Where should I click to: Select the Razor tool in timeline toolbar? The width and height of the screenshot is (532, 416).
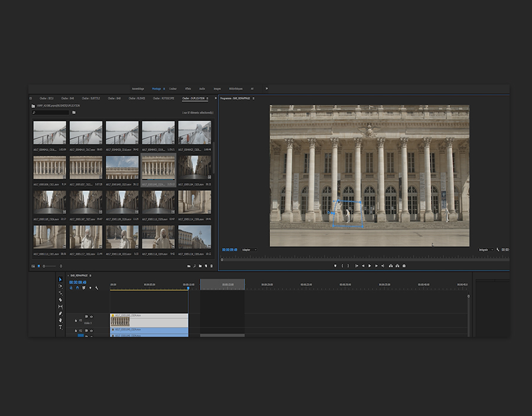[60, 300]
